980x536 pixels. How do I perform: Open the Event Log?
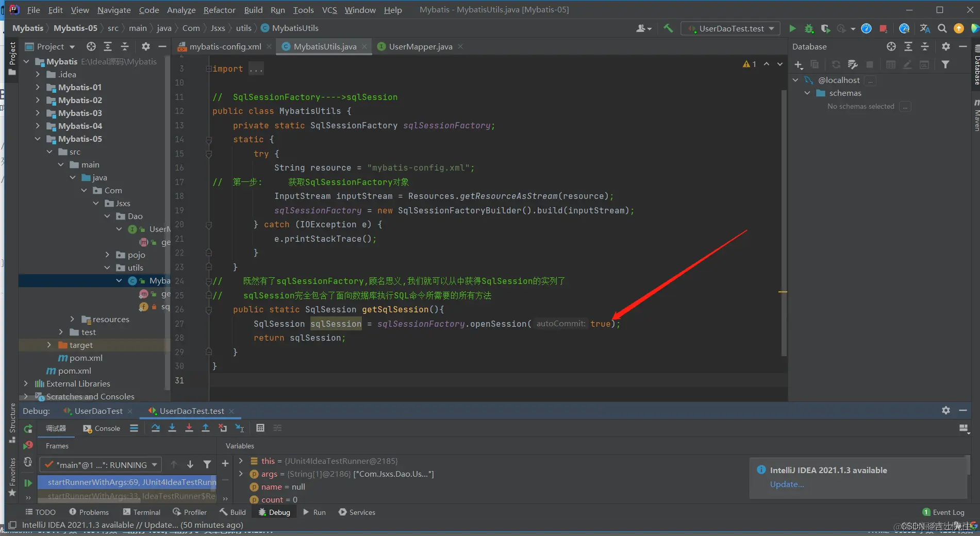point(943,512)
